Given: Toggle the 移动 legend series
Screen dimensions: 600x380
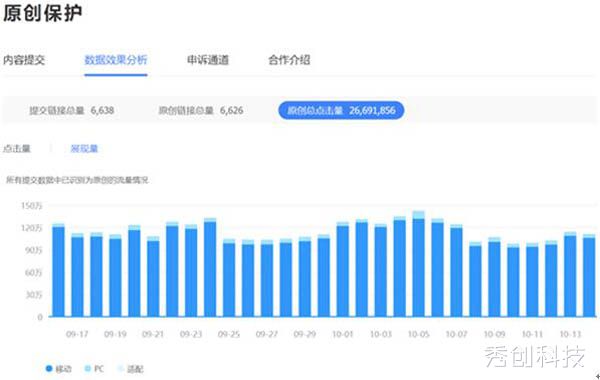Looking at the screenshot, I should coord(59,369).
